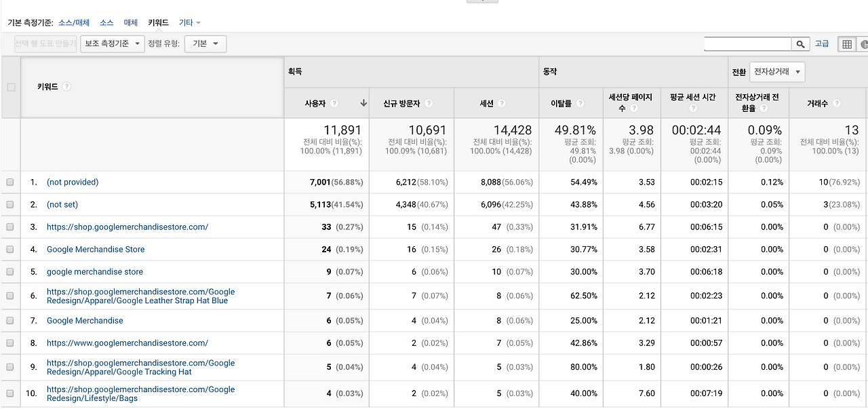Click total users value 11,891
The image size is (868, 409).
[342, 130]
